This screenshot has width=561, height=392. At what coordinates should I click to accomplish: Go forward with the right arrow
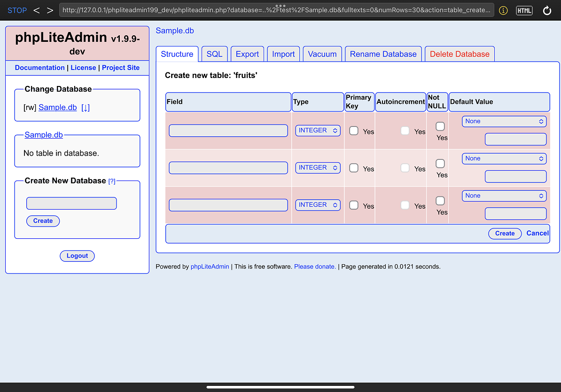tap(50, 10)
